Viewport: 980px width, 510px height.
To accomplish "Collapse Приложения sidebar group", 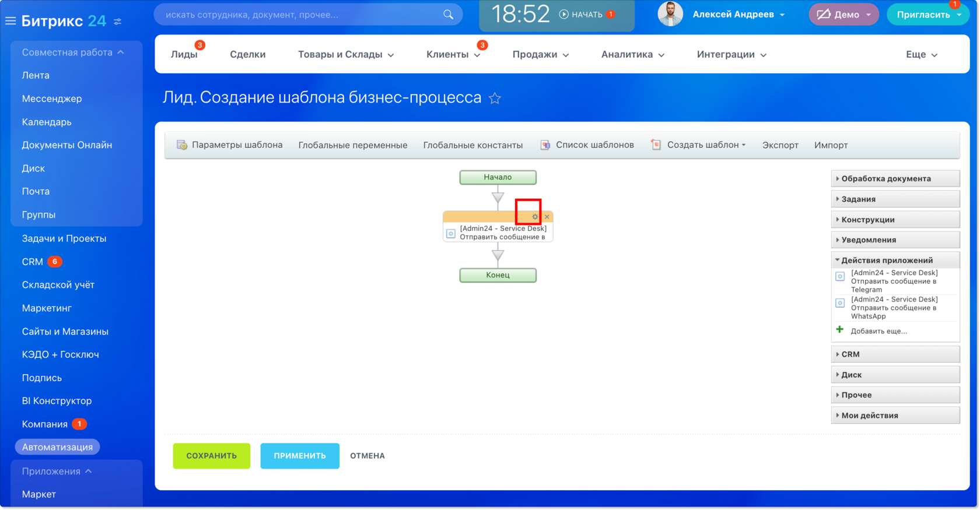I will coord(57,472).
